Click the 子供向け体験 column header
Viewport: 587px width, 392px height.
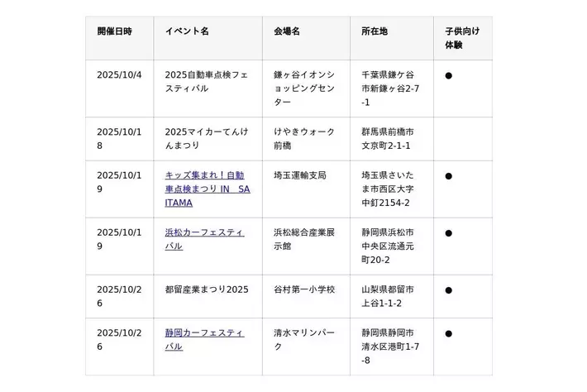461,38
